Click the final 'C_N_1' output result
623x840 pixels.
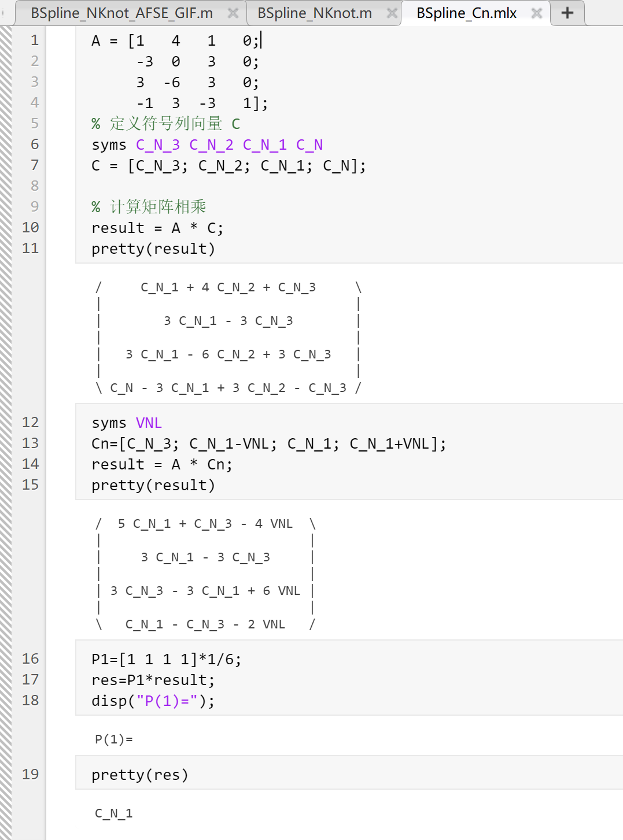point(114,813)
